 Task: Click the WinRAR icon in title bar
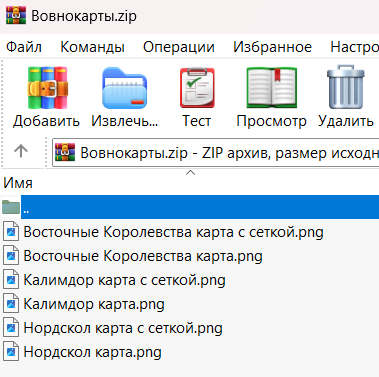click(x=16, y=15)
